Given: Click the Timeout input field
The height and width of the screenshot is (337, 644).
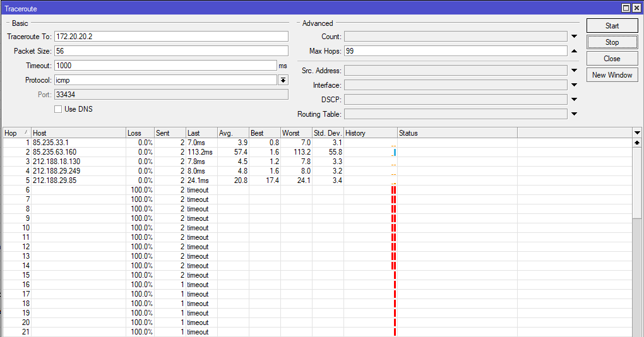Looking at the screenshot, I should (165, 65).
